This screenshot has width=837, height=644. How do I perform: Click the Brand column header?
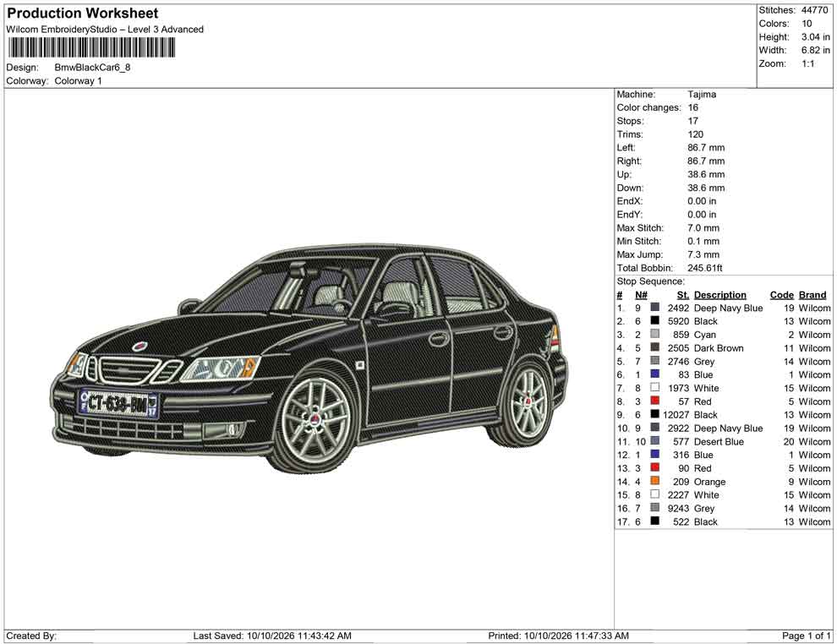tap(812, 295)
